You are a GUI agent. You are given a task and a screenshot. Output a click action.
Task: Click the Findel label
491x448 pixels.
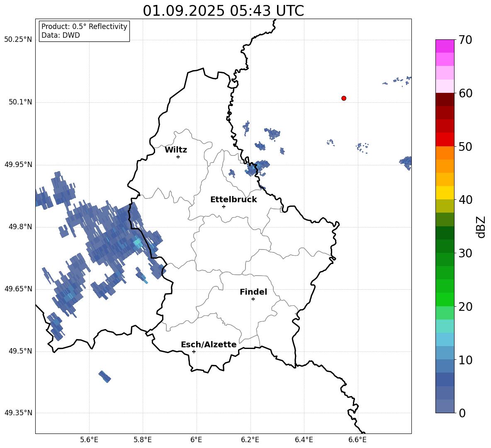(x=253, y=292)
